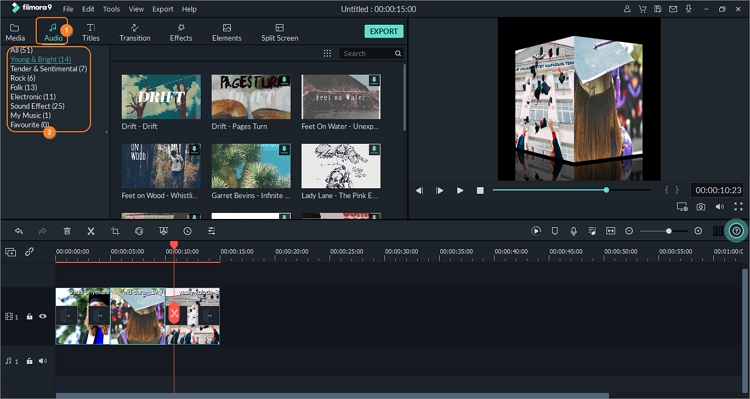
Task: Step forward to the next frame
Action: click(x=439, y=190)
